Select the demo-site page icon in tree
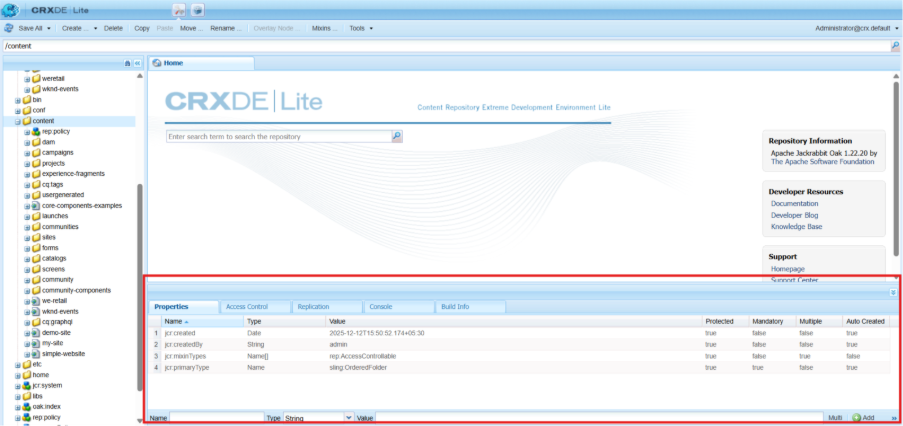 click(x=35, y=331)
